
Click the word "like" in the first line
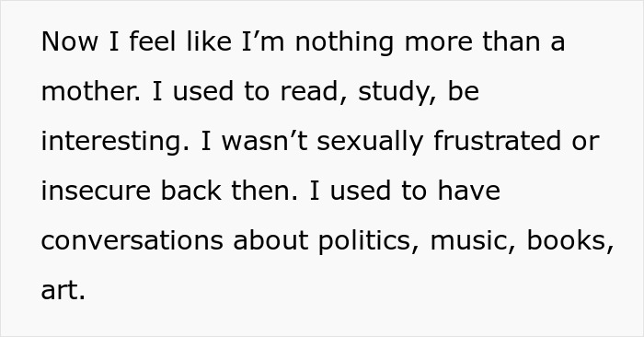(209, 41)
